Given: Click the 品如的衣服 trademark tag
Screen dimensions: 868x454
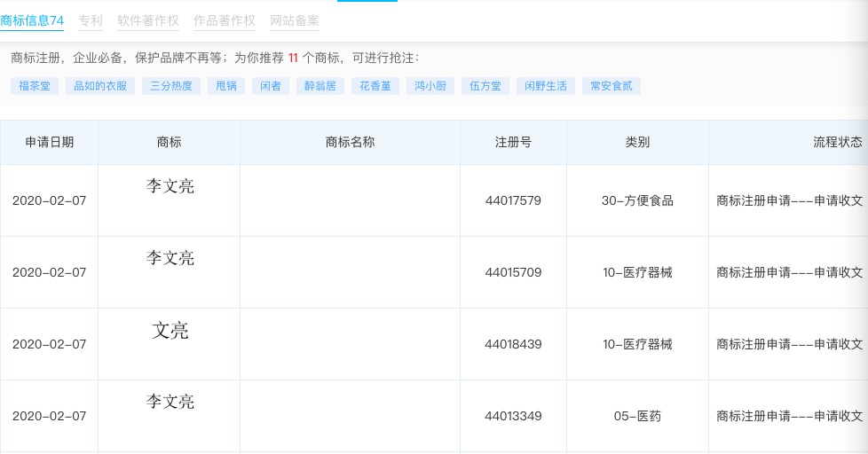Looking at the screenshot, I should coord(100,86).
